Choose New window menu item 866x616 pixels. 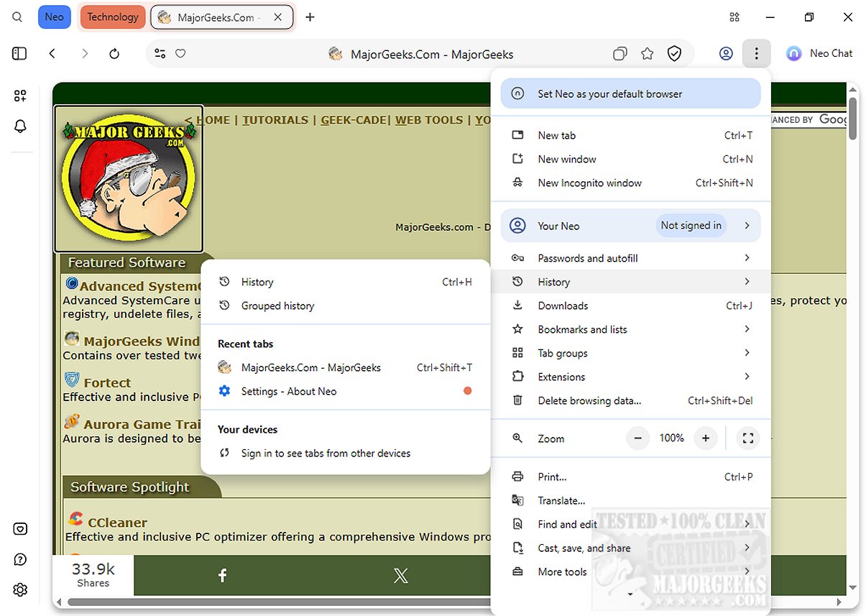pyautogui.click(x=630, y=159)
